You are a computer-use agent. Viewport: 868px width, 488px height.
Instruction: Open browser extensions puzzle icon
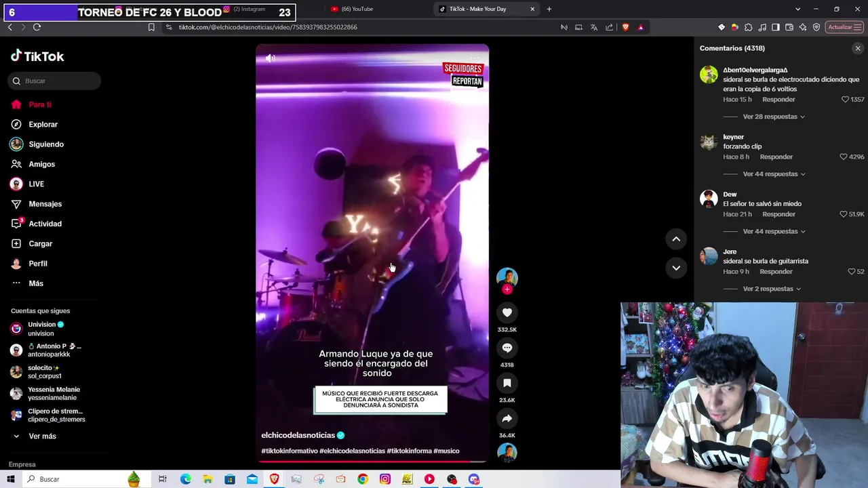coord(748,27)
